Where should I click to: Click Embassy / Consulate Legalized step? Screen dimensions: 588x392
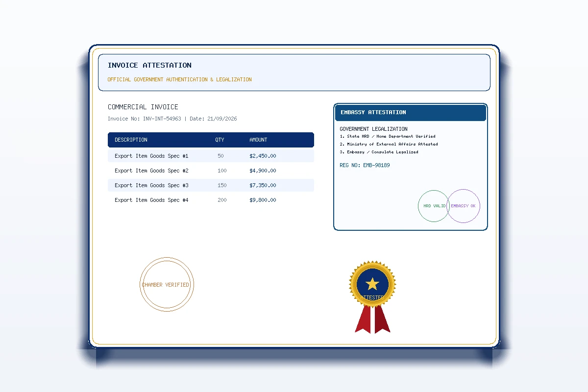pyautogui.click(x=379, y=152)
